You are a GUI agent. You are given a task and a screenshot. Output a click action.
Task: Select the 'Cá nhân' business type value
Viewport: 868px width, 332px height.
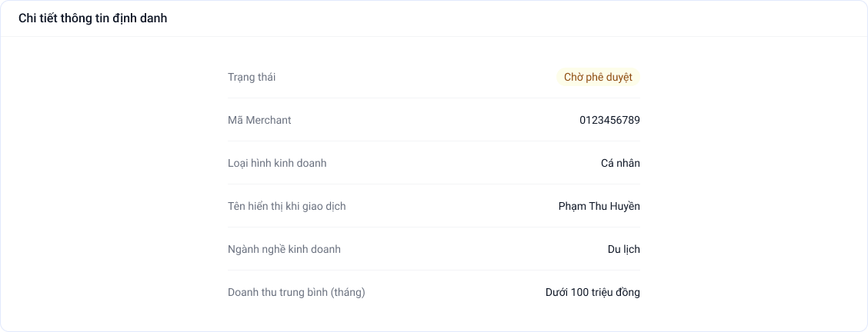click(x=620, y=163)
